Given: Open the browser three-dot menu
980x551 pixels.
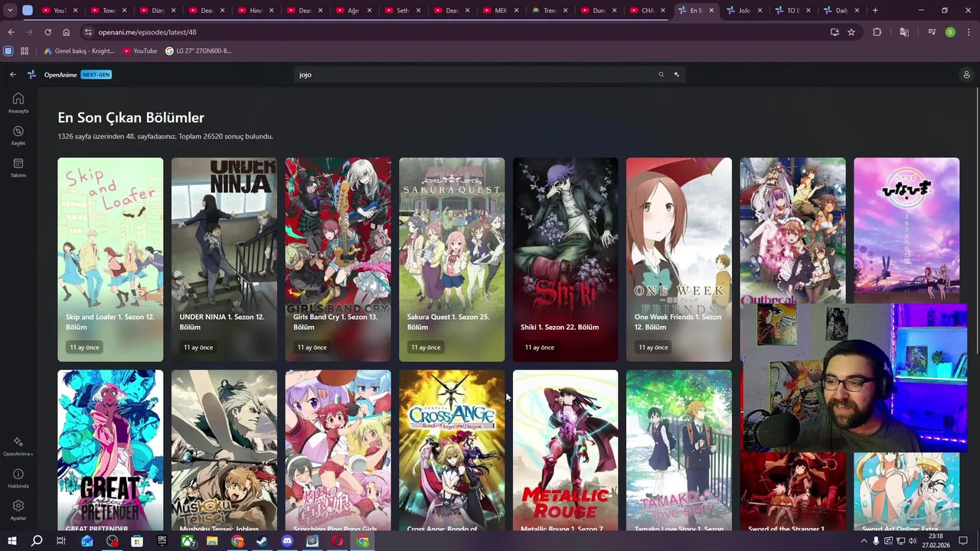Looking at the screenshot, I should (969, 32).
